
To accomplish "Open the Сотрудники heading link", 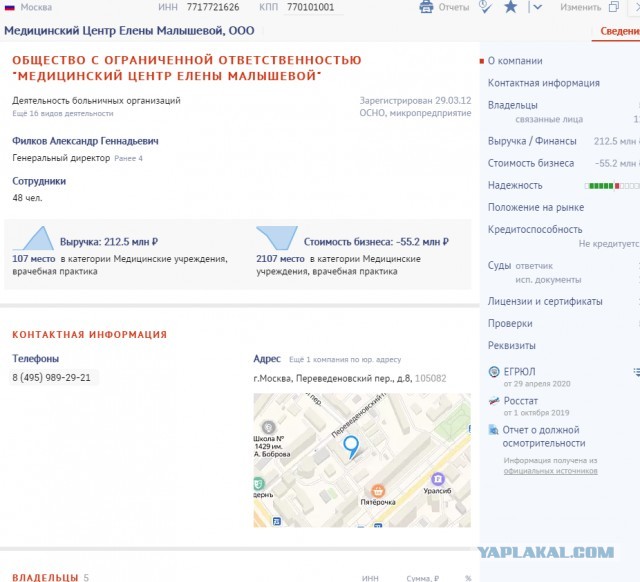I will 39,181.
